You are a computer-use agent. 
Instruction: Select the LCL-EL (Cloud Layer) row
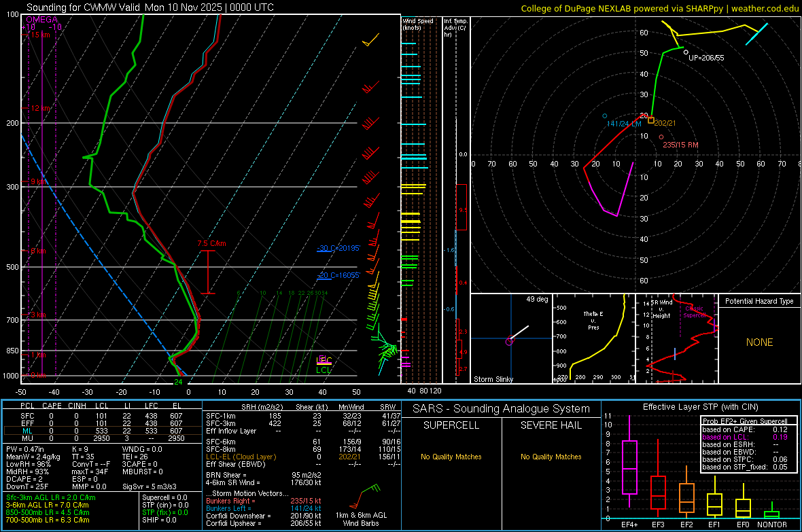pyautogui.click(x=303, y=457)
